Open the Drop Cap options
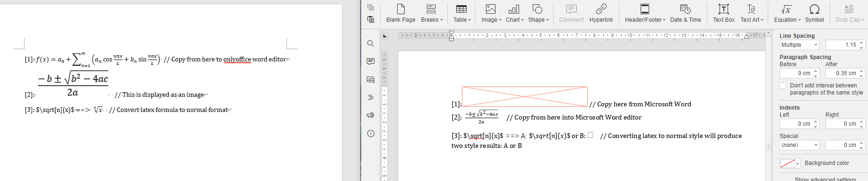This screenshot has height=181, width=868. pyautogui.click(x=850, y=13)
